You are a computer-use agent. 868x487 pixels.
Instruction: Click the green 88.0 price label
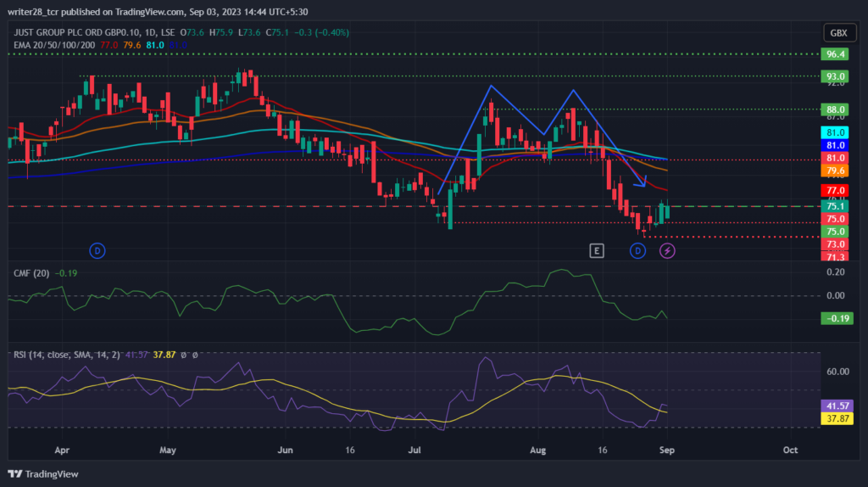tap(835, 109)
